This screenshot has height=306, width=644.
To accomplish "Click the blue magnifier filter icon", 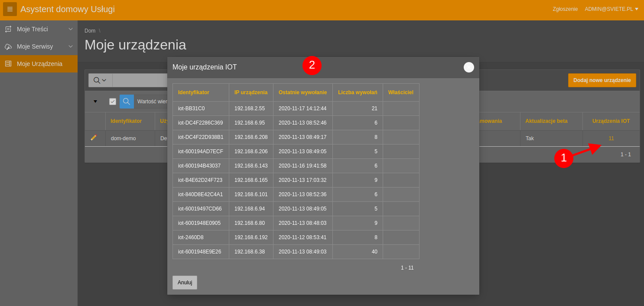I will [x=127, y=102].
